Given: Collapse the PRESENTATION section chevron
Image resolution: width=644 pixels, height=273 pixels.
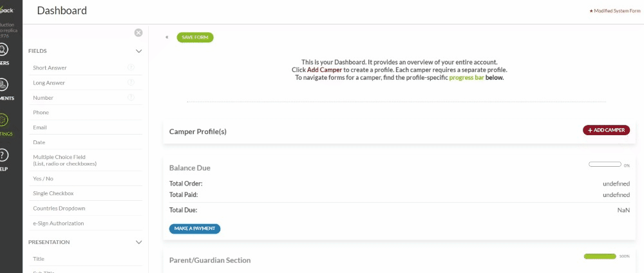Looking at the screenshot, I should coord(139,242).
